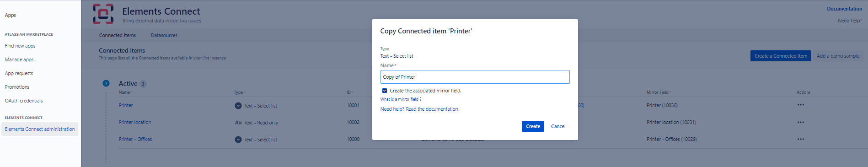
Task: Open actions menu for Printer location row
Action: (x=800, y=122)
